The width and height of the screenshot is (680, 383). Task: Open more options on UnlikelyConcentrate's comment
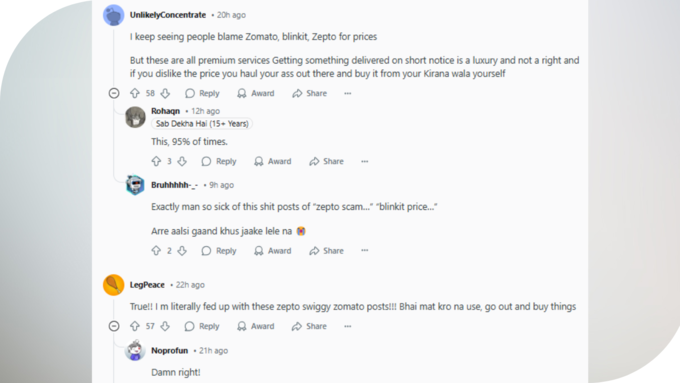click(x=348, y=93)
